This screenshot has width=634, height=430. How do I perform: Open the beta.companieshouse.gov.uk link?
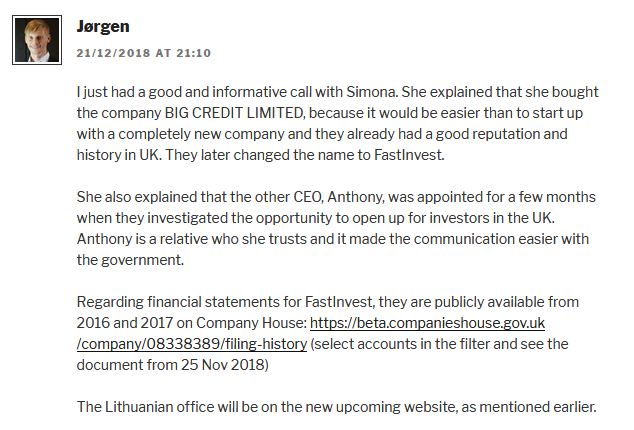427,323
